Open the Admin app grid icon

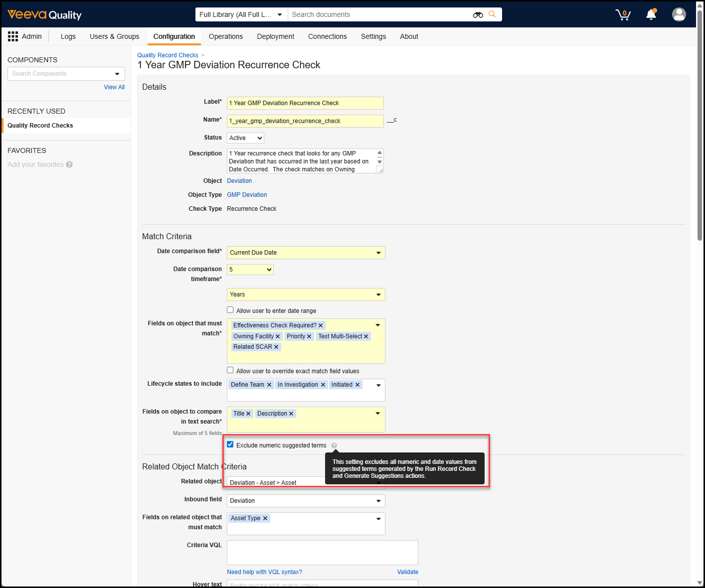[13, 36]
